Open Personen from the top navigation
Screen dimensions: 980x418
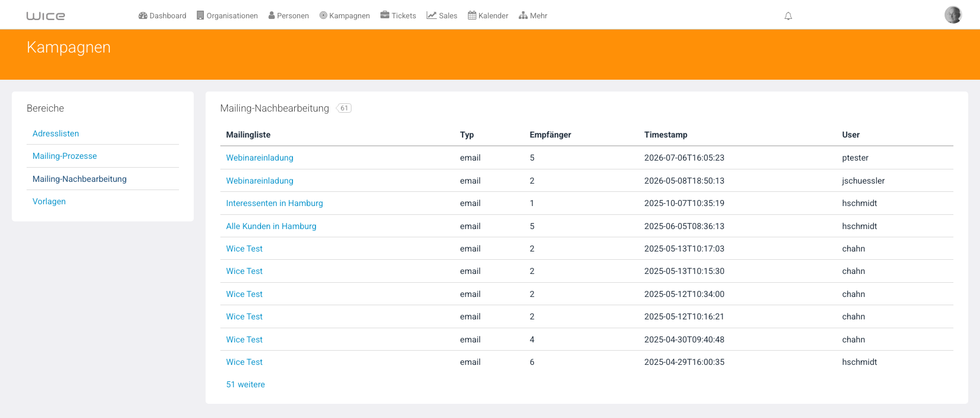pos(289,16)
